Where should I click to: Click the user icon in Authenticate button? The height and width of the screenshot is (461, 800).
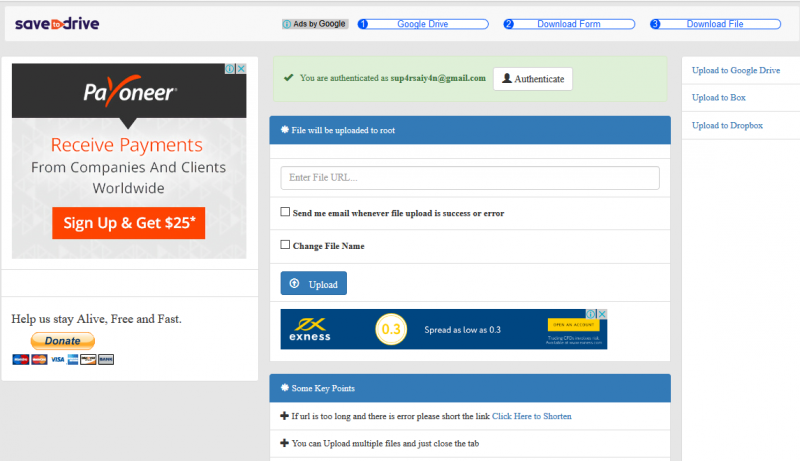click(x=507, y=78)
